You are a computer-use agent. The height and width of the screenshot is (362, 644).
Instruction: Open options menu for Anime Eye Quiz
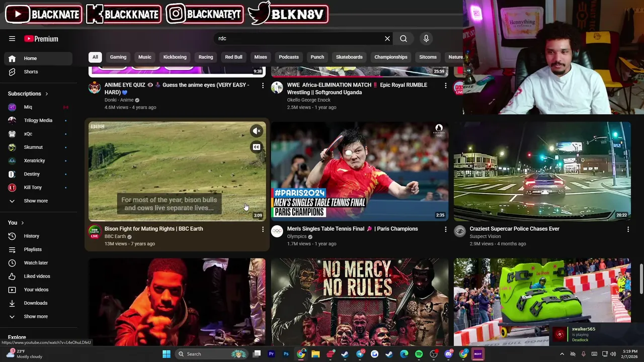pyautogui.click(x=263, y=85)
